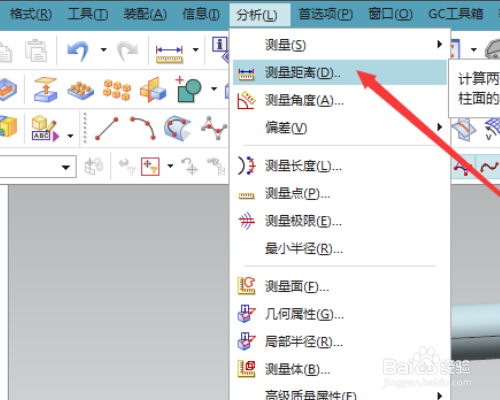
Task: Choose 测量距离(D) from the menu
Action: (340, 72)
